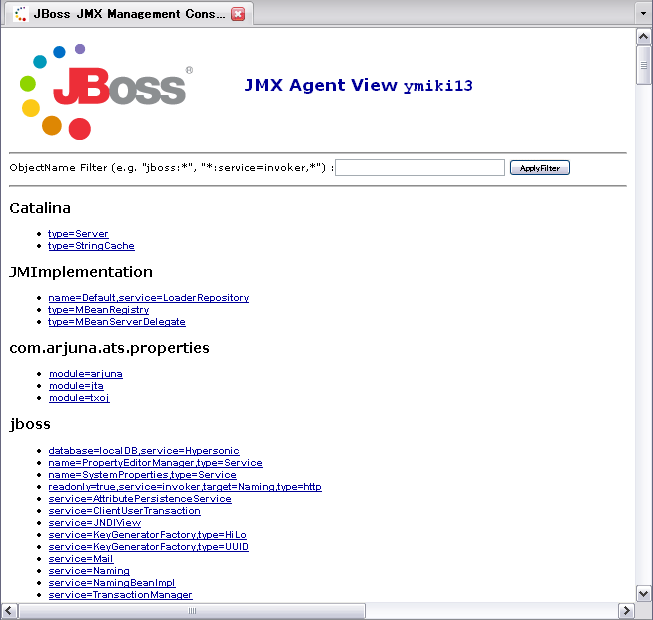Select the JBoss JMX Management Console tab

click(129, 14)
